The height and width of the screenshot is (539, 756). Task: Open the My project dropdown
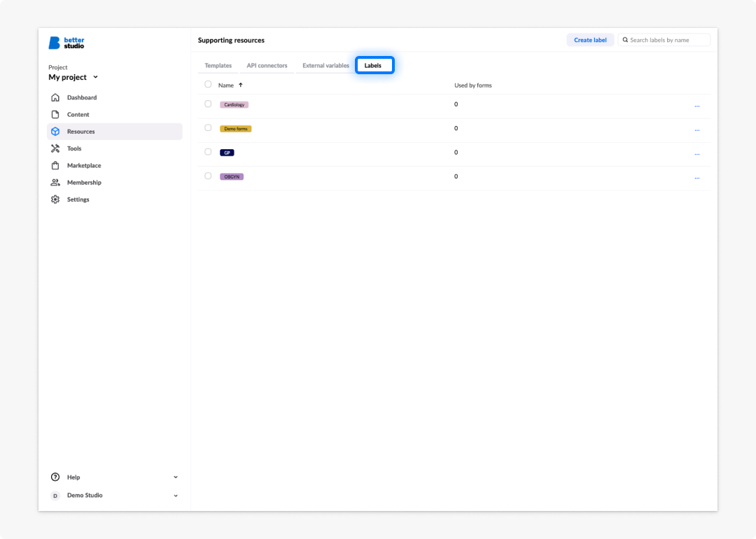tap(73, 77)
